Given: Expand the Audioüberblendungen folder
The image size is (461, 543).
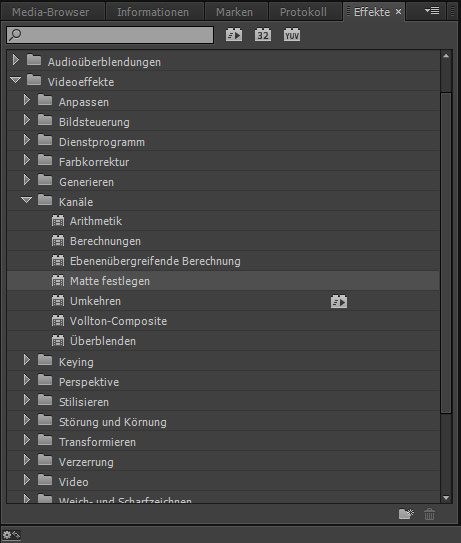Looking at the screenshot, I should (15, 60).
